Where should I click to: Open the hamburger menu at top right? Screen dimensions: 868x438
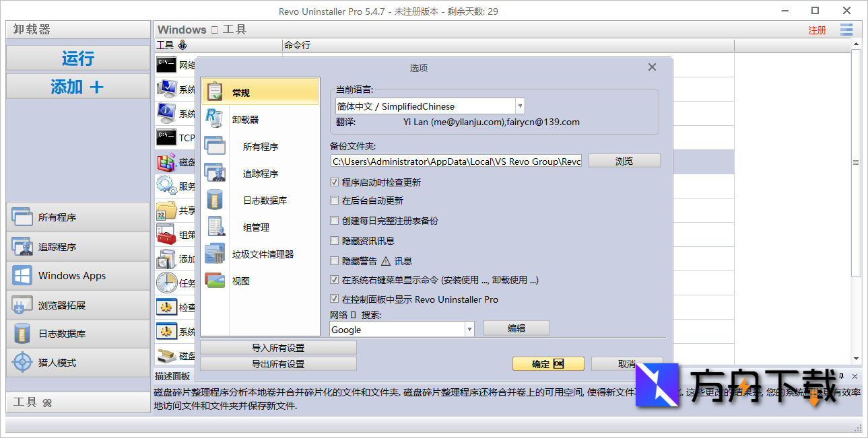[846, 30]
